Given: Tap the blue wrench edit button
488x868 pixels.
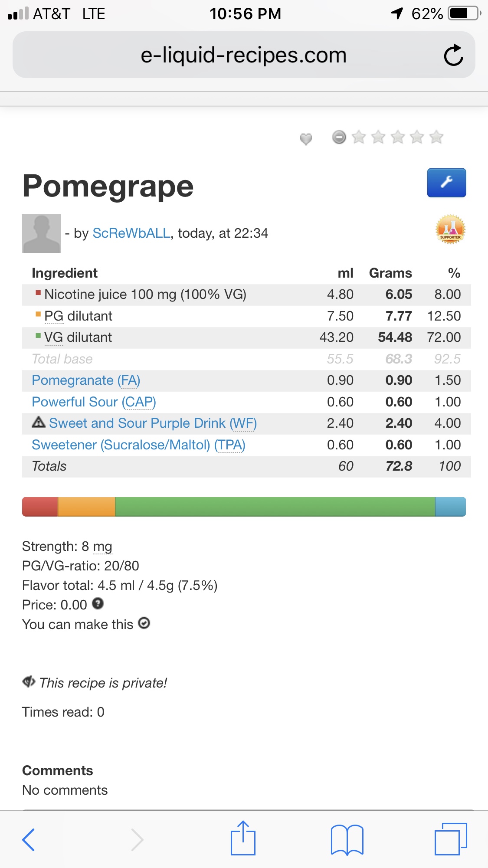Looking at the screenshot, I should pyautogui.click(x=446, y=183).
